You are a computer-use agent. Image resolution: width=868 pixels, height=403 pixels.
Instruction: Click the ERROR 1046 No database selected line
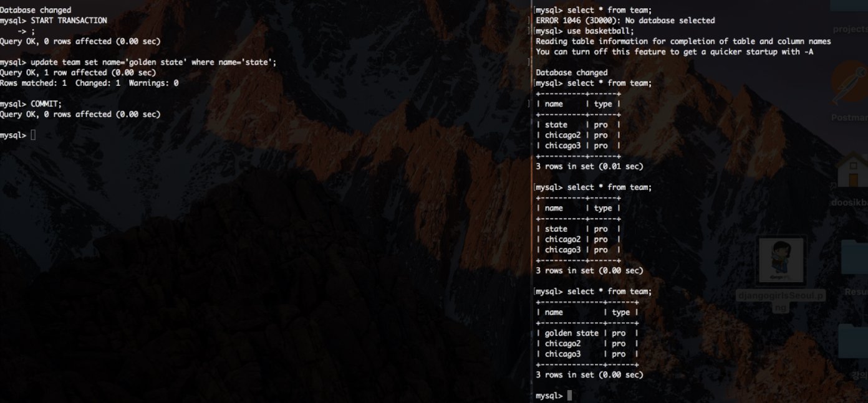(625, 21)
